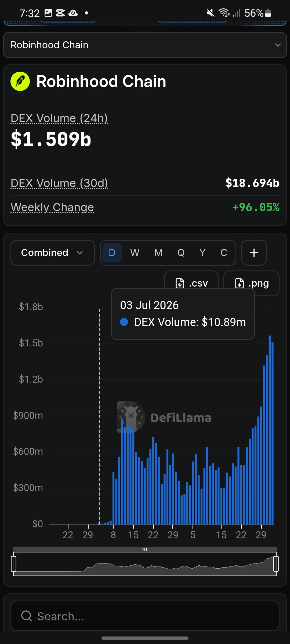
Task: Click the x-axis tick label 8
Action: 113,535
